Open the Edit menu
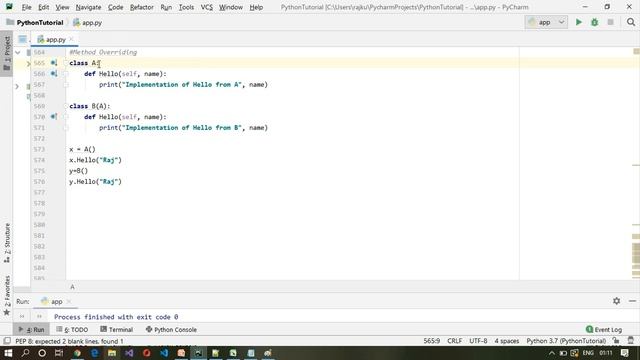640x360 pixels. (x=43, y=7)
